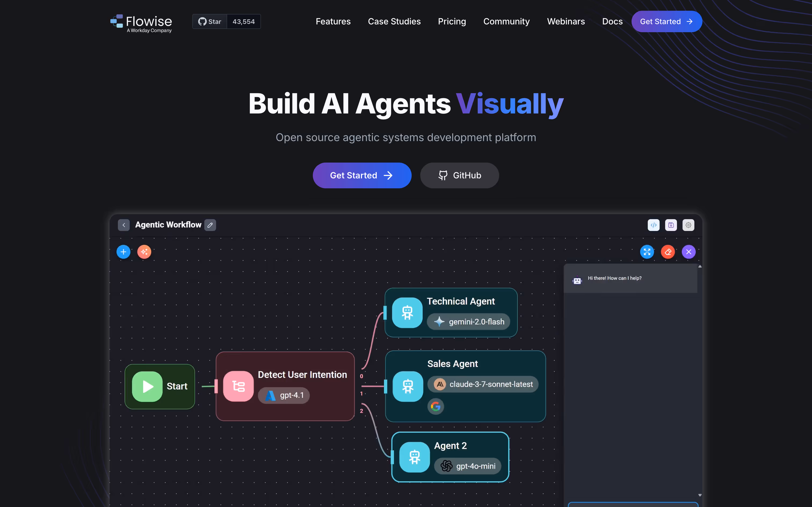Click the chat panel scrollbar down arrow

(700, 495)
